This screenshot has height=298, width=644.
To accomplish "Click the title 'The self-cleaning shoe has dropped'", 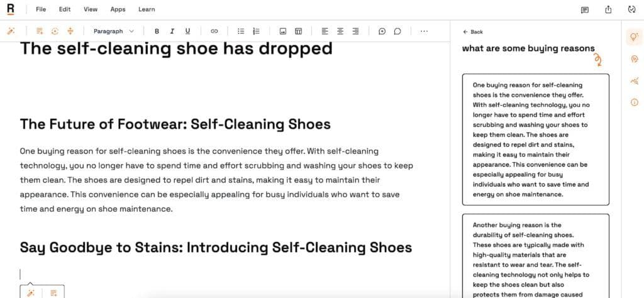I will coord(176,48).
